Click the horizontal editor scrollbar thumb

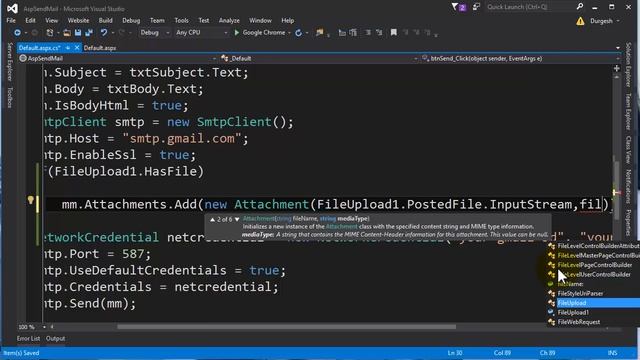point(287,327)
